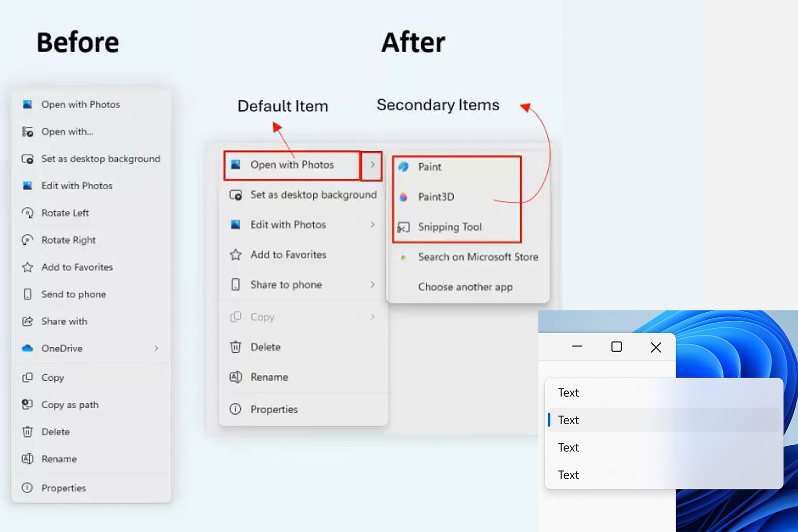The width and height of the screenshot is (798, 532).
Task: Expand the OneDrive submenu chevron
Action: [156, 348]
